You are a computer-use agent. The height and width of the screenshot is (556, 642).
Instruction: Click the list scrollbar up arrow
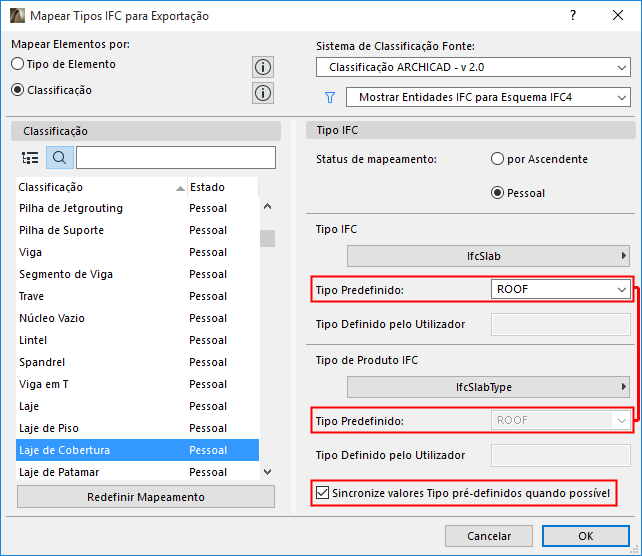[x=267, y=206]
